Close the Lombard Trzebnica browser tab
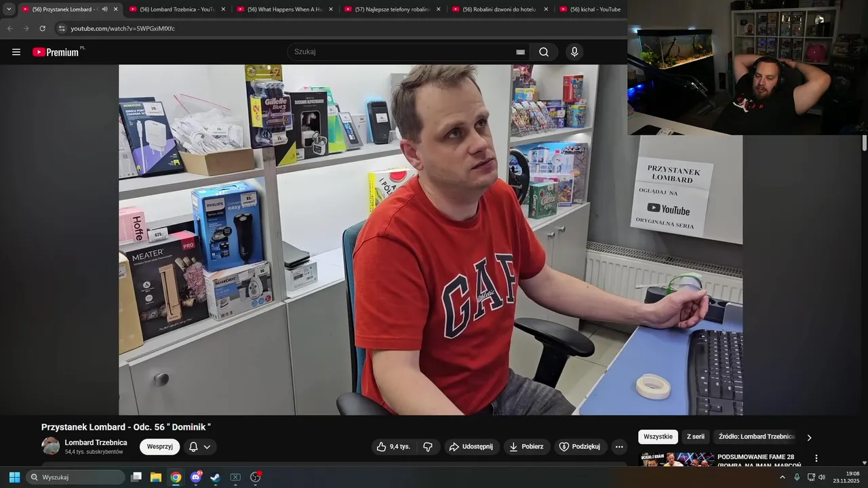Screen dimensions: 868x488 (x=223, y=9)
